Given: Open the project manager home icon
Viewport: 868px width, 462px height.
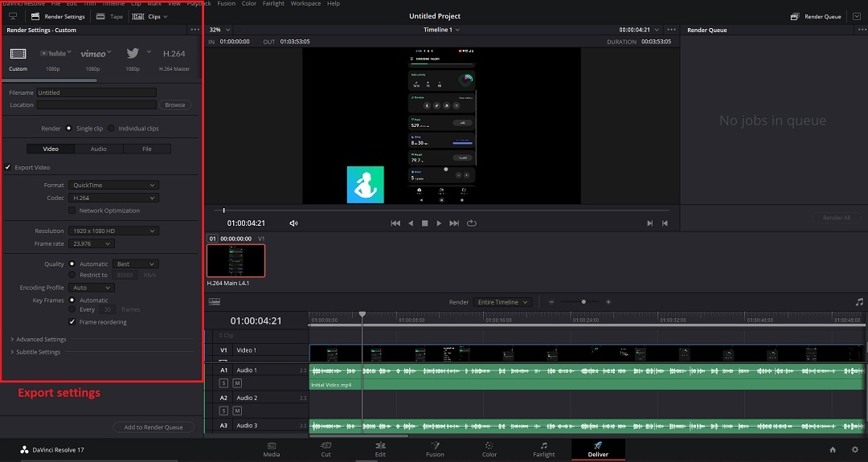Looking at the screenshot, I should tap(833, 450).
